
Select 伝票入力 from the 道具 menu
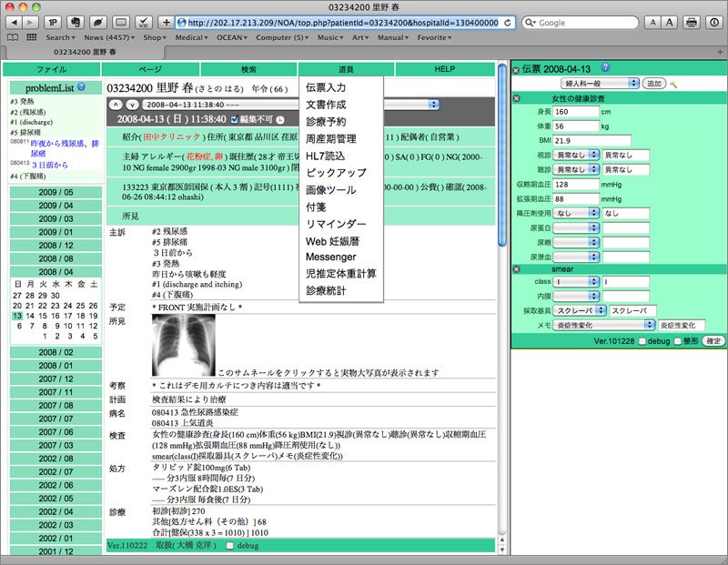326,87
